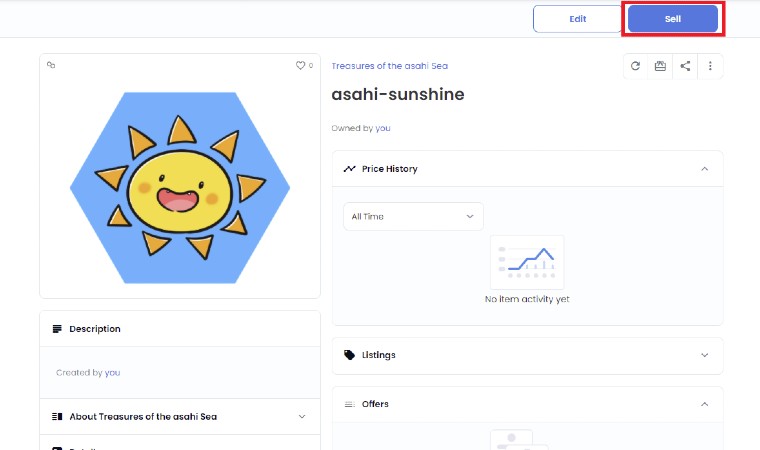760x450 pixels.
Task: Click the blockchain chain icon on the image card
Action: tap(51, 65)
